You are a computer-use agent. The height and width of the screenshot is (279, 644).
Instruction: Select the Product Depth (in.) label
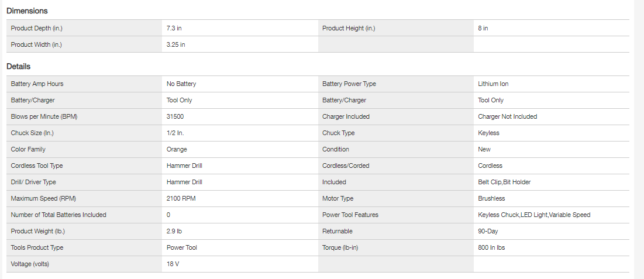37,28
